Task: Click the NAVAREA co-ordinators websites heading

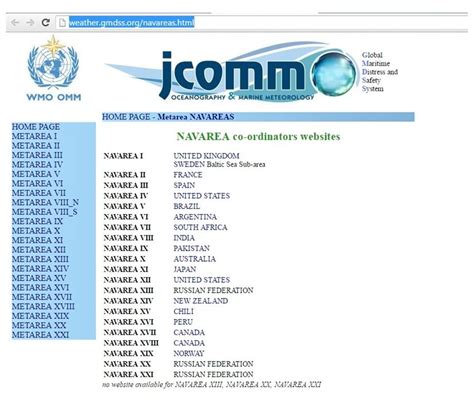Action: click(x=258, y=136)
